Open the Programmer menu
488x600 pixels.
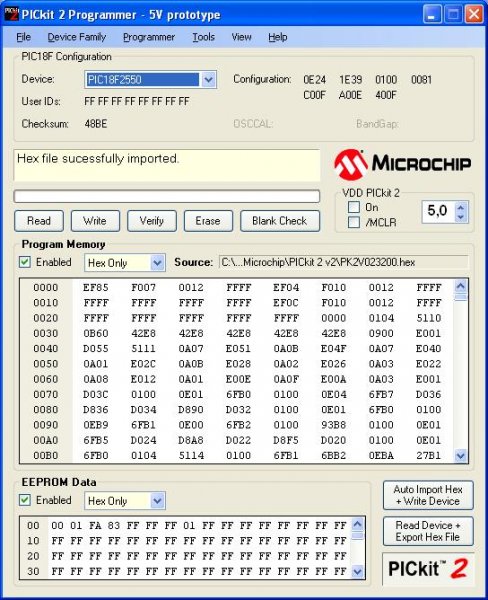149,37
